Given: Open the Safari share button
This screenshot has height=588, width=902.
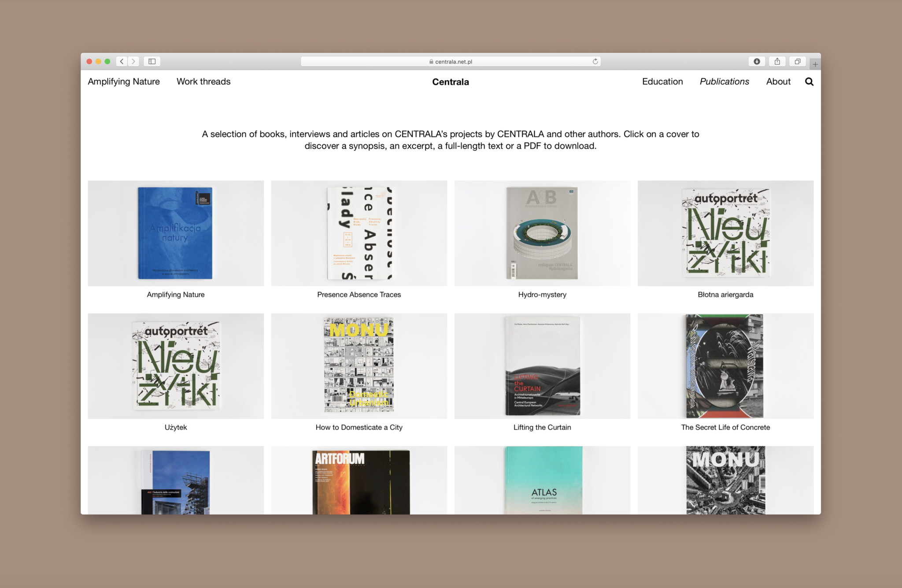Looking at the screenshot, I should pyautogui.click(x=777, y=61).
